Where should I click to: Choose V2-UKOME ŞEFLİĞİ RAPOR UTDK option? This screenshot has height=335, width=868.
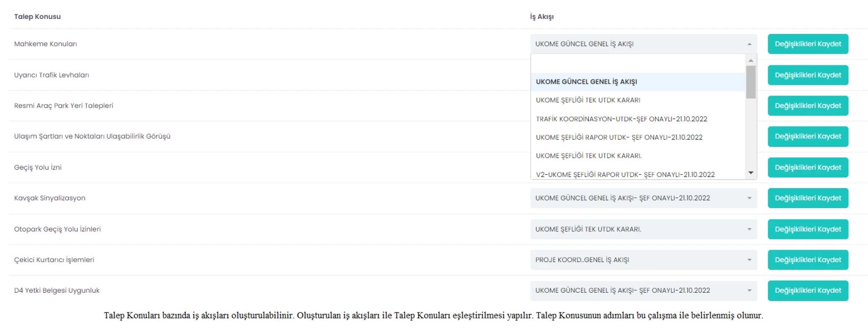pos(638,174)
